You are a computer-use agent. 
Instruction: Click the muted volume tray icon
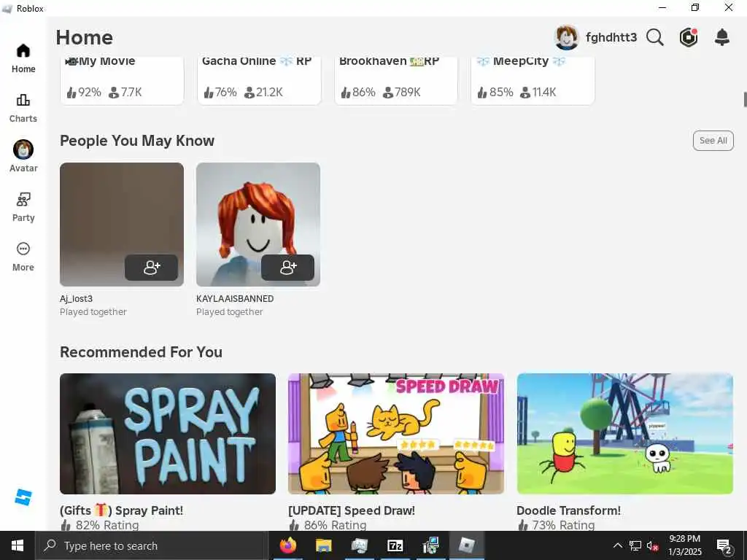pos(653,545)
